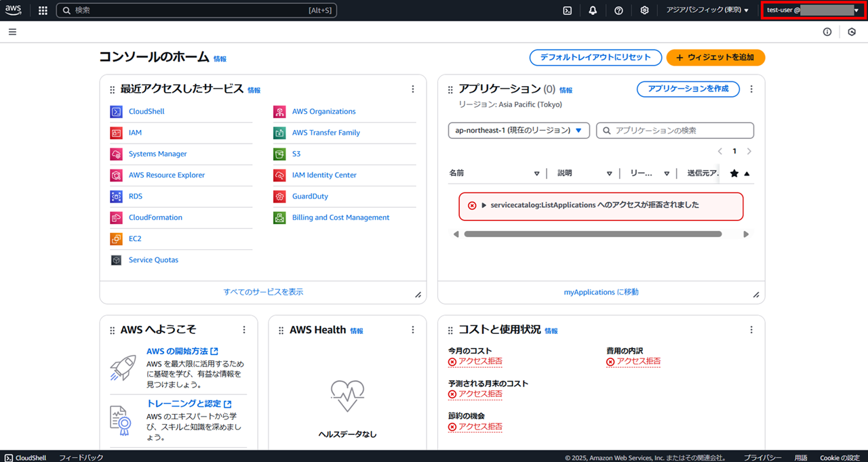
Task: Go to myApplications に移動 link
Action: pos(601,292)
